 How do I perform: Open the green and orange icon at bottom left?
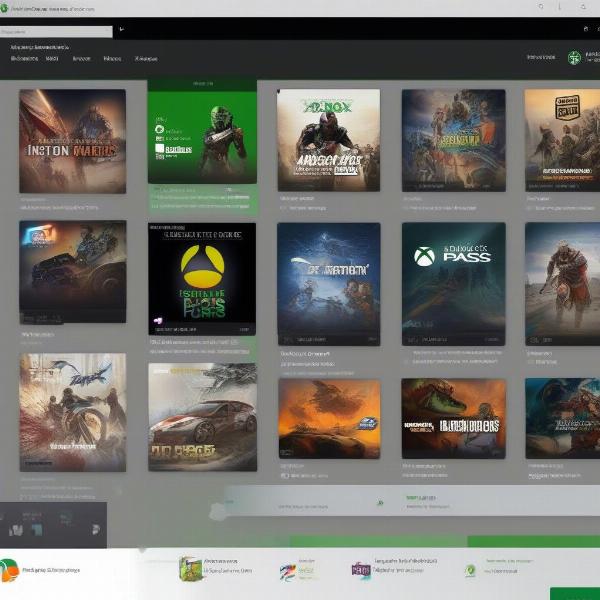pos(9,570)
